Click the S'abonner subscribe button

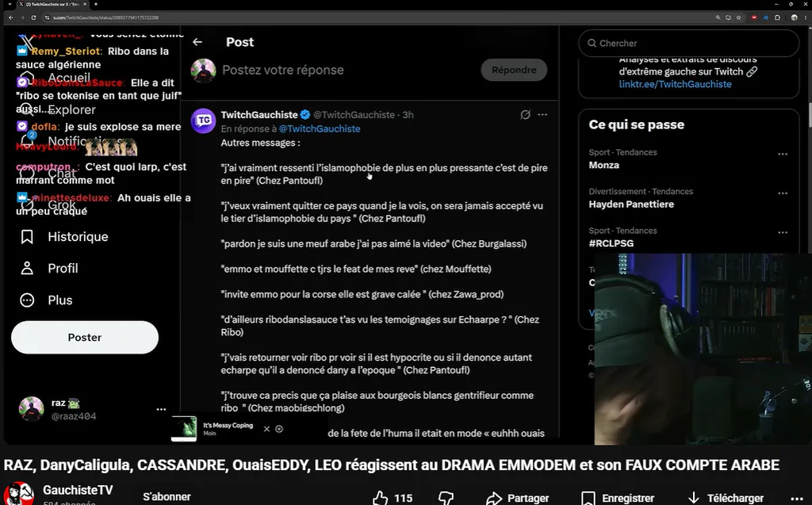click(167, 497)
